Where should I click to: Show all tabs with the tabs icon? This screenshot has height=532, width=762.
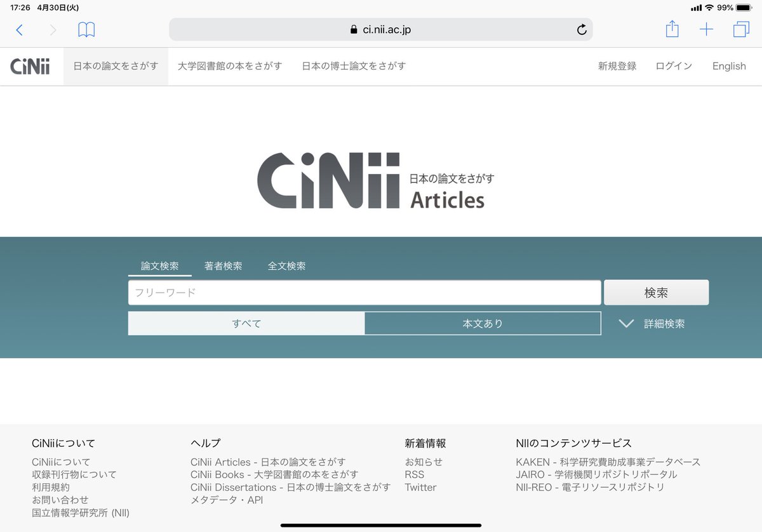tap(741, 30)
